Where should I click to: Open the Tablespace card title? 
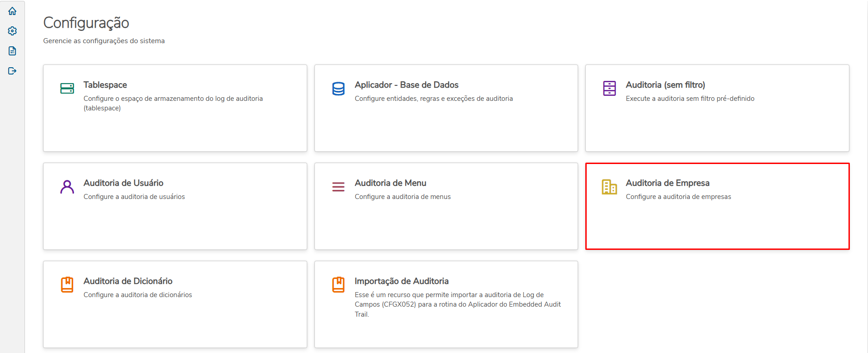pos(105,85)
